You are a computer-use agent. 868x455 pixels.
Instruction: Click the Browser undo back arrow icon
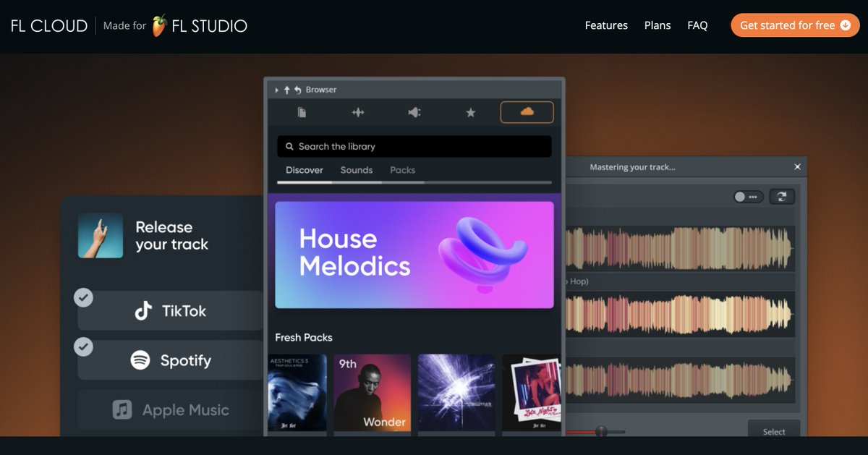coord(297,90)
